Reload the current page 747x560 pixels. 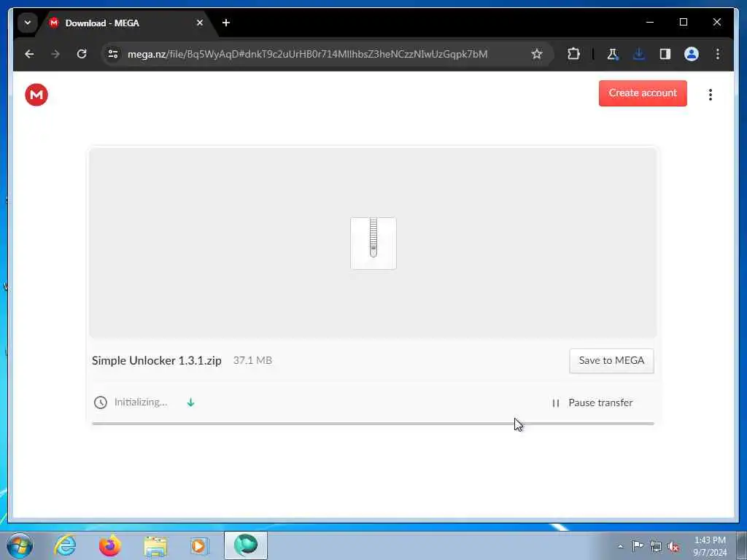[82, 54]
